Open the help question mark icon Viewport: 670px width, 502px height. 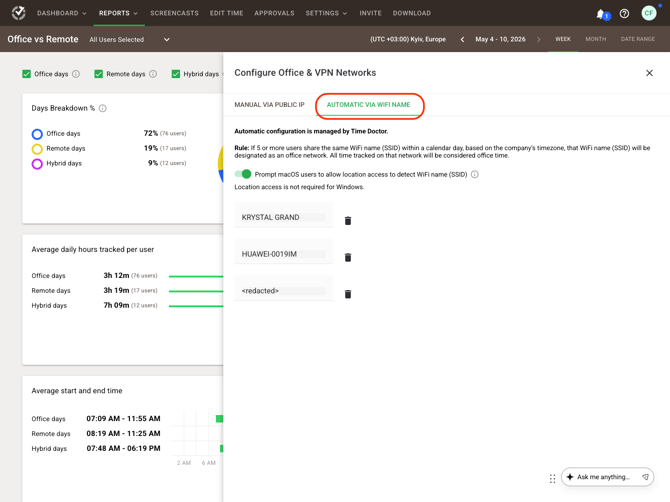coord(624,14)
